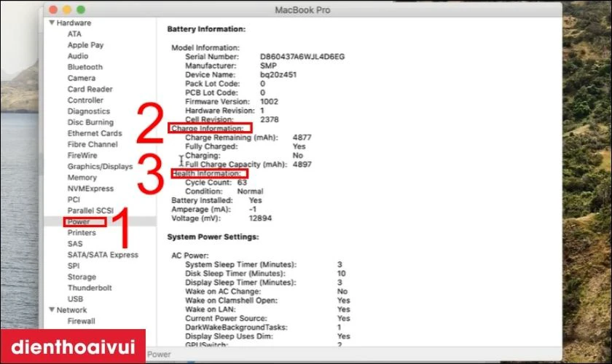The image size is (612, 364).
Task: Click the Network category label
Action: click(71, 310)
